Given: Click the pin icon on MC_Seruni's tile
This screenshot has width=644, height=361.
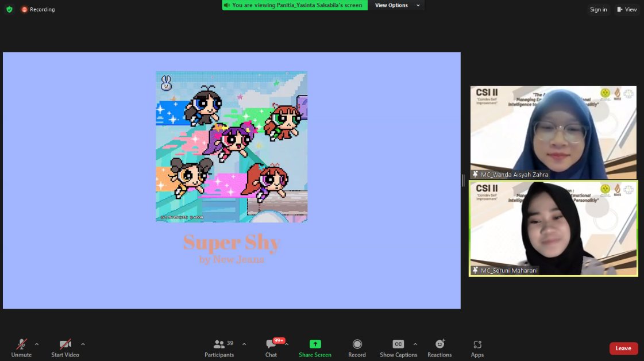Looking at the screenshot, I should [476, 270].
